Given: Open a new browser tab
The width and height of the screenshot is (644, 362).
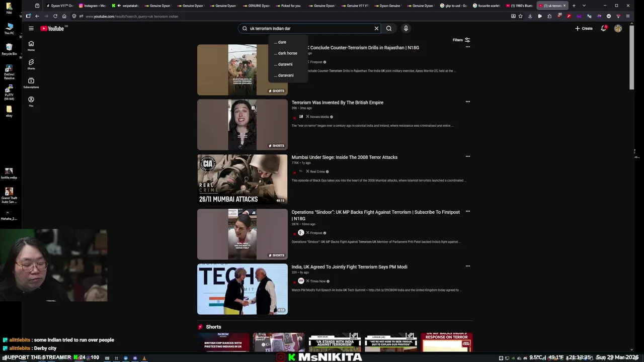Looking at the screenshot, I should click(x=574, y=6).
